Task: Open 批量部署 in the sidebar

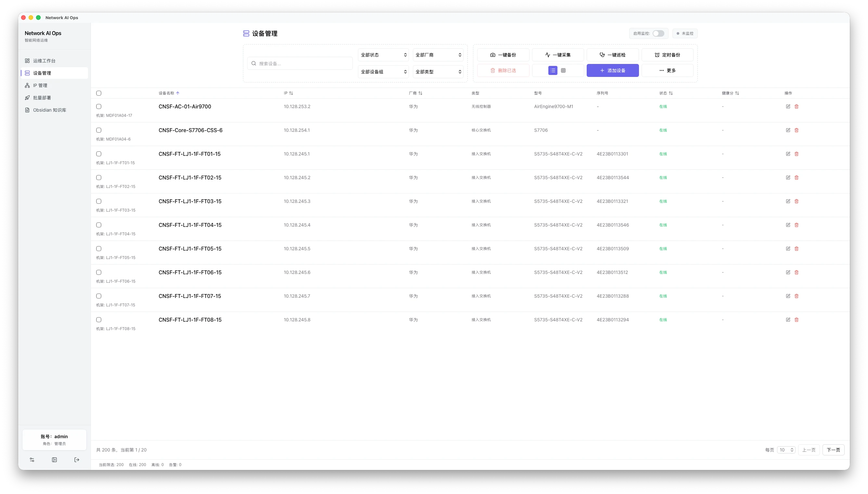Action: pyautogui.click(x=54, y=98)
